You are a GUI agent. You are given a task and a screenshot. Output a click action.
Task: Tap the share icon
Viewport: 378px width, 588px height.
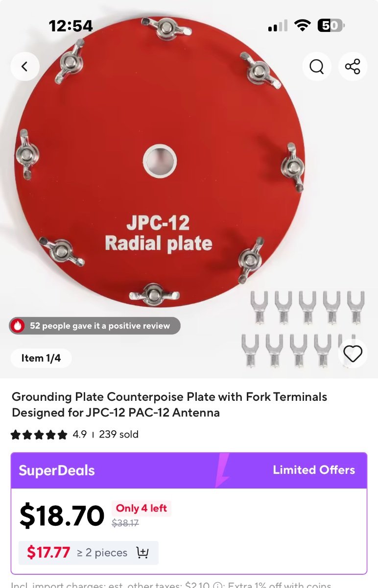[353, 66]
